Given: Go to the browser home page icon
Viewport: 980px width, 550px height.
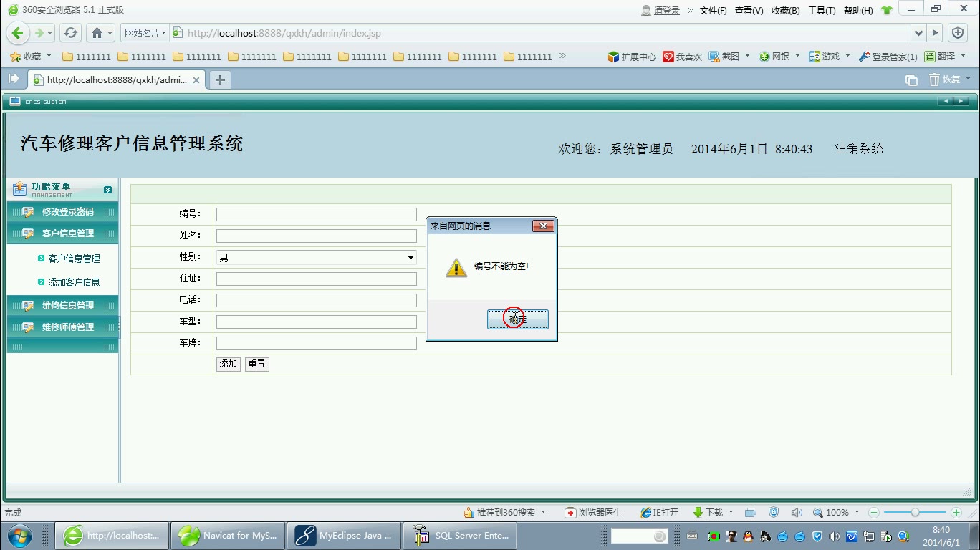Looking at the screenshot, I should click(x=98, y=33).
